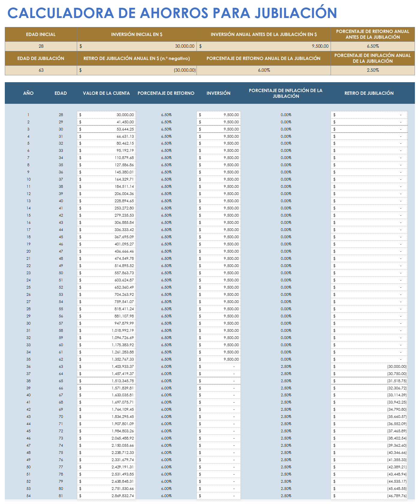
Task: Select the title 'CALCULADORA DE AHORROS PARA JUBILACIÓN'
Action: pyautogui.click(x=172, y=13)
